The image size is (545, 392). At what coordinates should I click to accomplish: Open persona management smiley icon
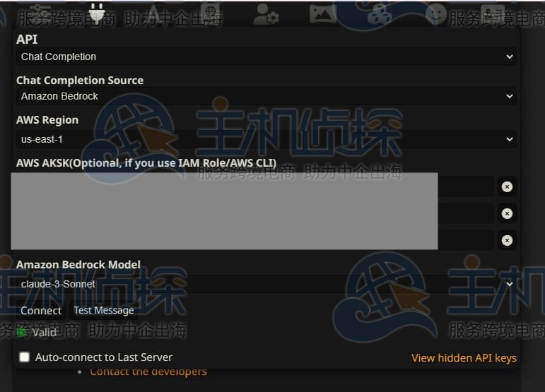(x=436, y=14)
